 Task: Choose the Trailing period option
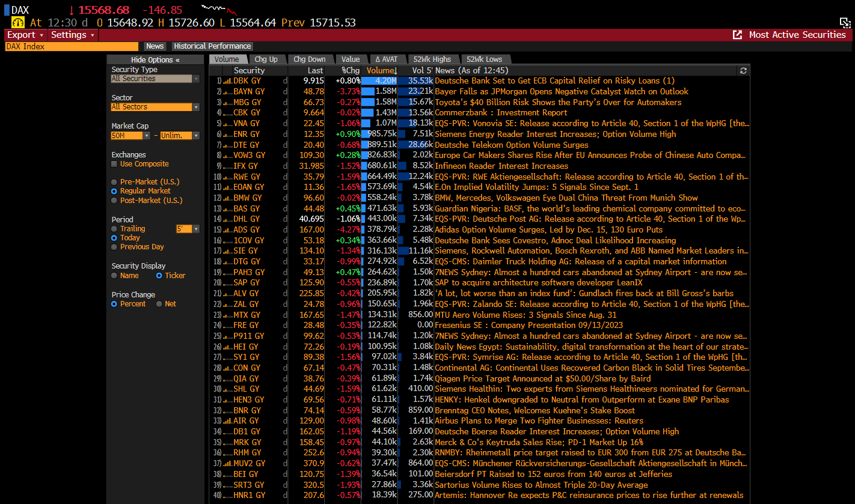(114, 229)
